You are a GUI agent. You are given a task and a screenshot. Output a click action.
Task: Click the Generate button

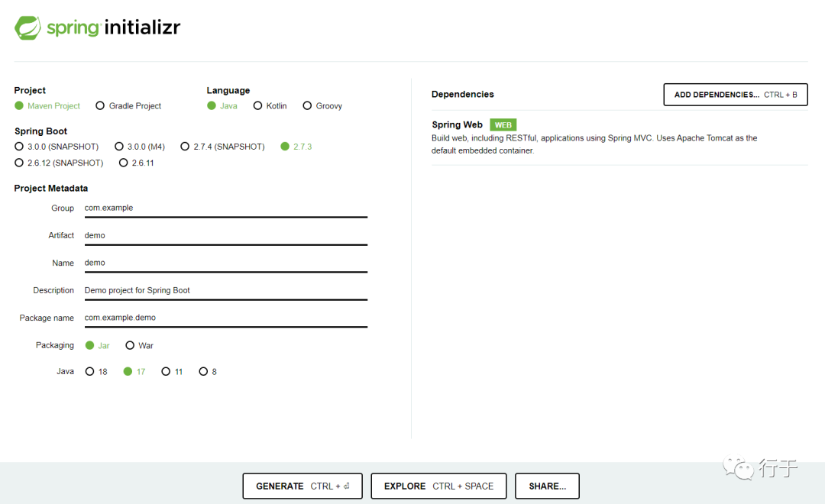pyautogui.click(x=302, y=486)
